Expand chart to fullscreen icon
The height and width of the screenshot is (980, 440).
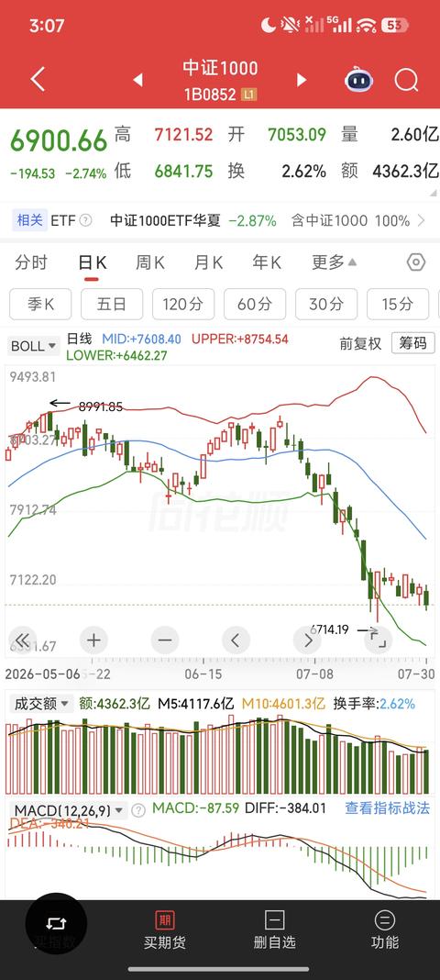(x=379, y=640)
